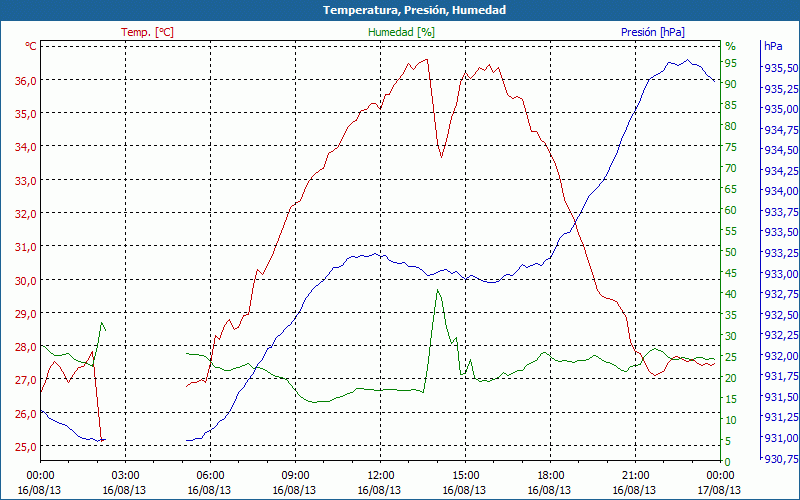800x500 pixels.
Task: Click the '12:00' time axis label
Action: tap(380, 476)
